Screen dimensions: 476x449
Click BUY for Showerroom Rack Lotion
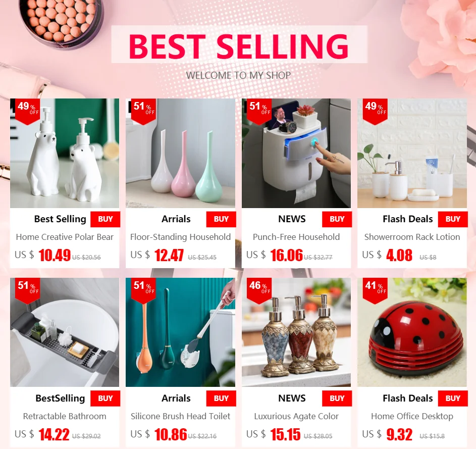click(x=453, y=219)
